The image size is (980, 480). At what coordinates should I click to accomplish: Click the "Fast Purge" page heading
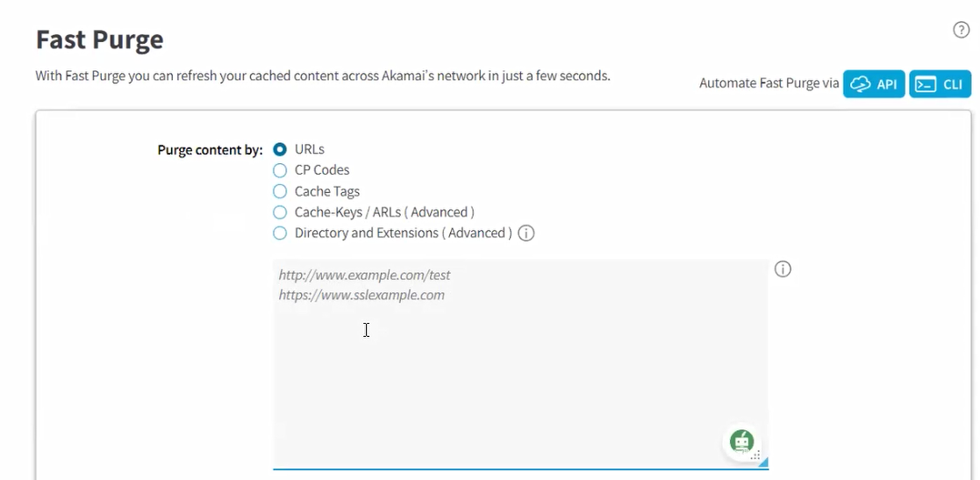(x=99, y=39)
